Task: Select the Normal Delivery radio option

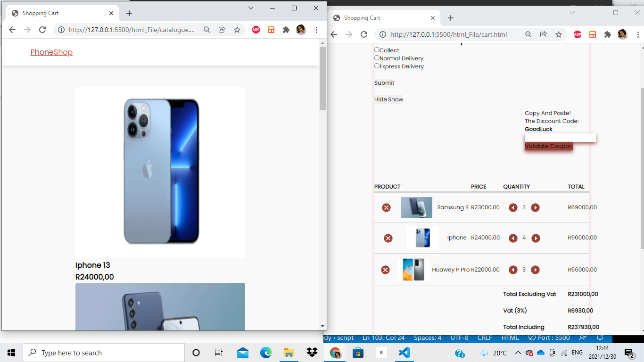Action: [x=377, y=58]
